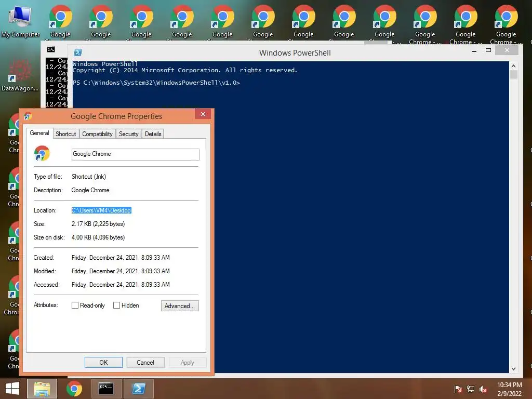This screenshot has height=399, width=532.
Task: Confirm the dialog with OK
Action: (x=103, y=362)
